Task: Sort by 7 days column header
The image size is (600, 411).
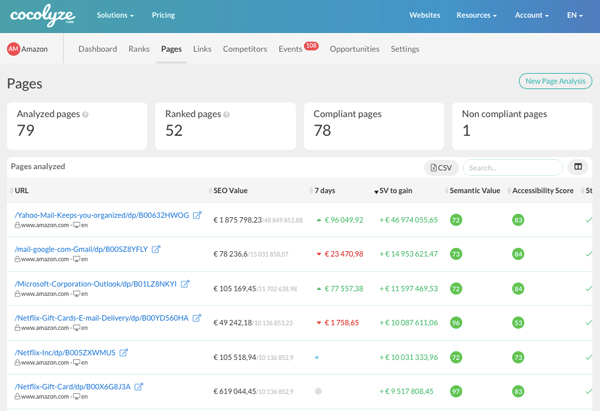Action: coord(324,191)
